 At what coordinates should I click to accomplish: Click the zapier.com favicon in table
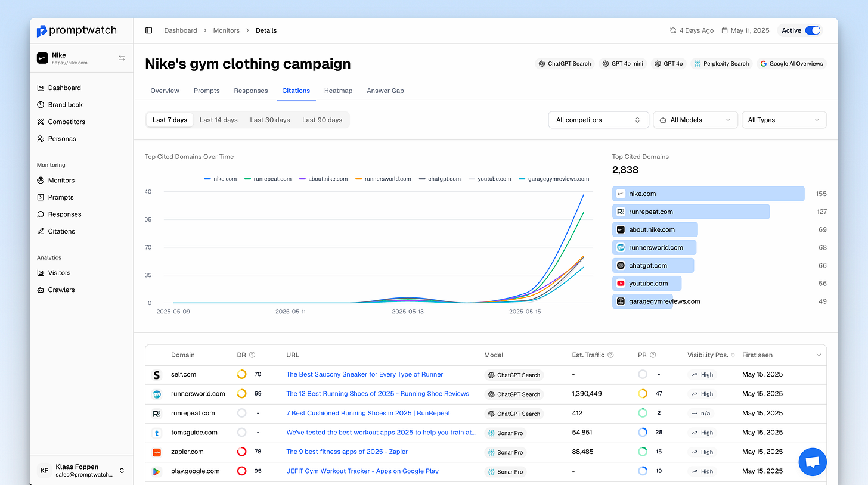[157, 452]
